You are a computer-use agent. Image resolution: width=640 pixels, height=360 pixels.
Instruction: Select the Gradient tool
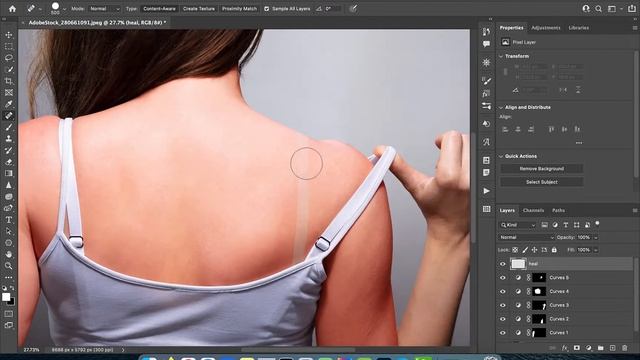point(9,173)
